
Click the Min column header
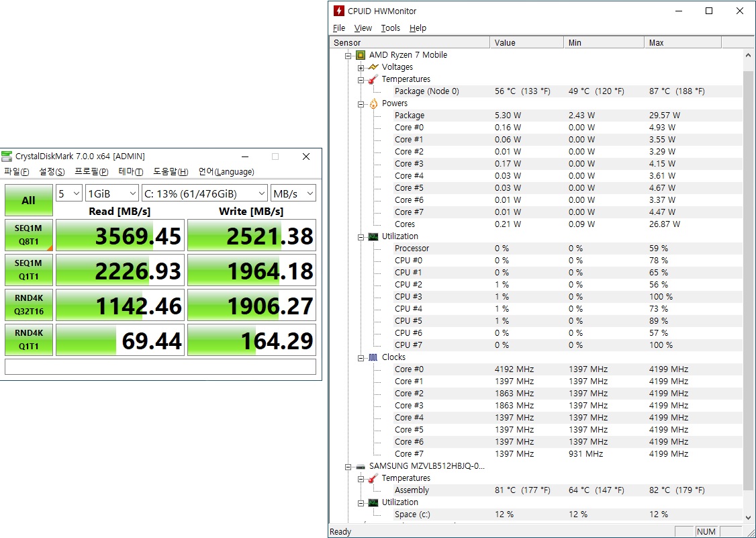click(604, 42)
